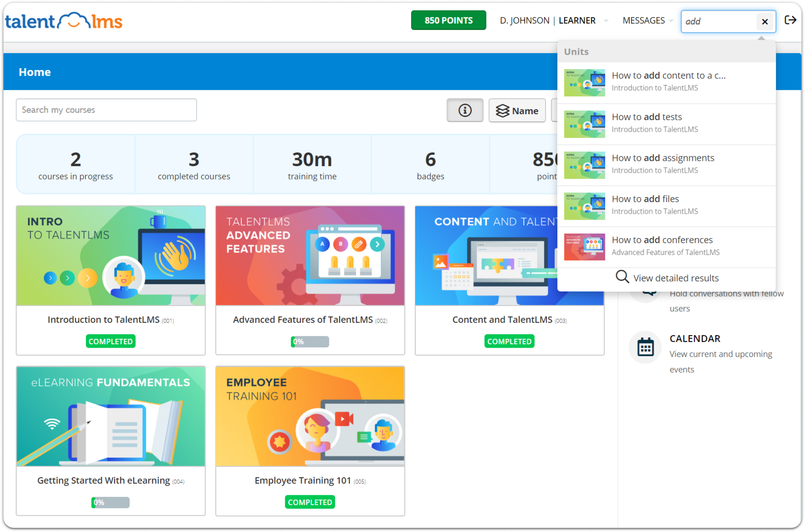Screen dimensions: 805x532
Task: Open Employee Training 101 course image
Action: 310,416
